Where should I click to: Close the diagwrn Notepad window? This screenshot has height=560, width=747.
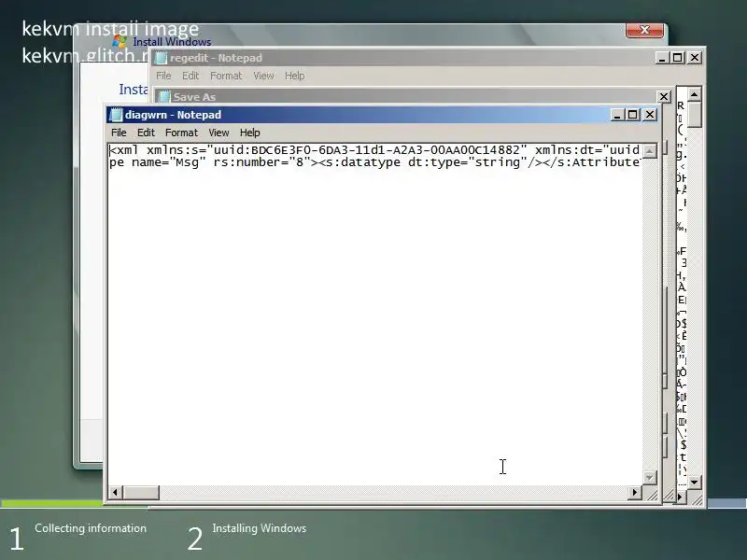[x=650, y=115]
